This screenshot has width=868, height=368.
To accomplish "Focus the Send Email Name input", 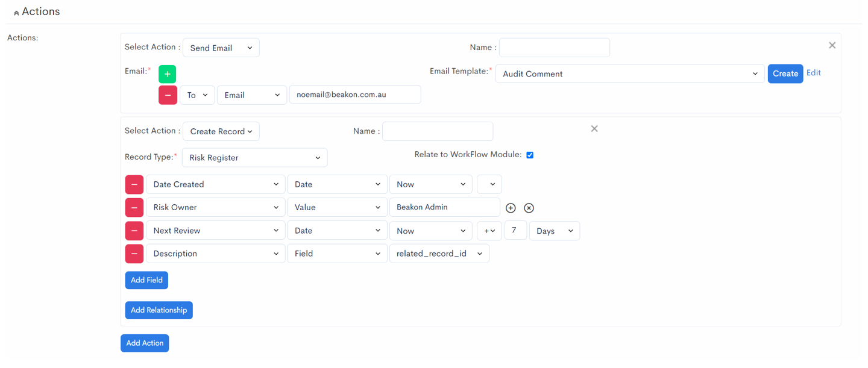I will (555, 48).
